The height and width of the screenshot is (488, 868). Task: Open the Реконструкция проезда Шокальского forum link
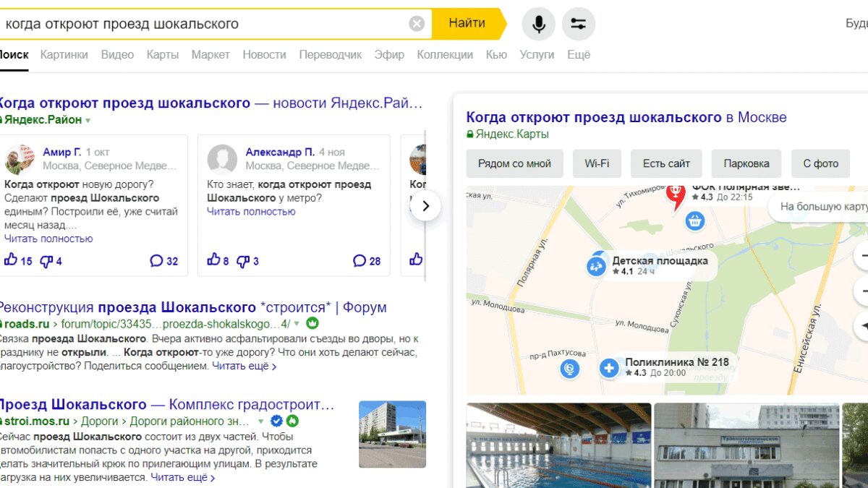click(x=192, y=307)
